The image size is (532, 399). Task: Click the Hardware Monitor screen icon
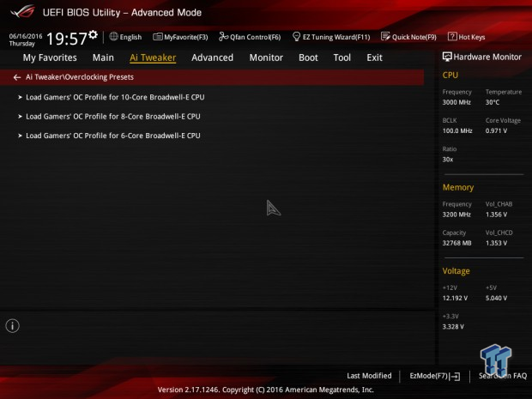point(447,57)
